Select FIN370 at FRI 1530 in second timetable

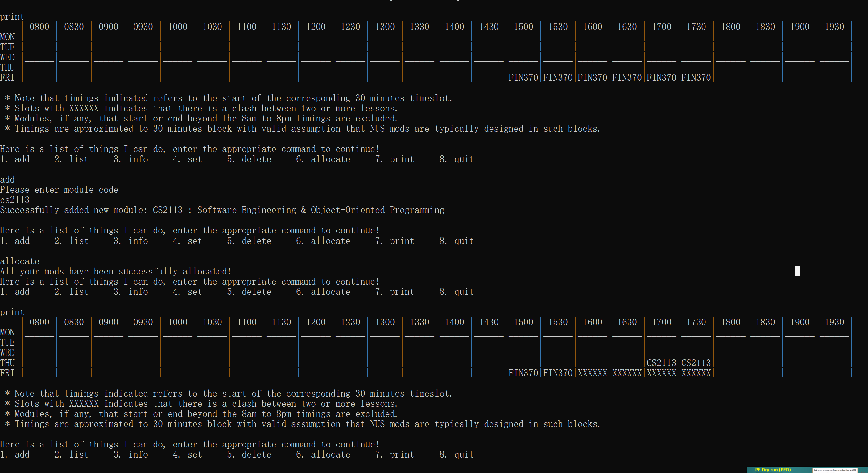pos(558,373)
